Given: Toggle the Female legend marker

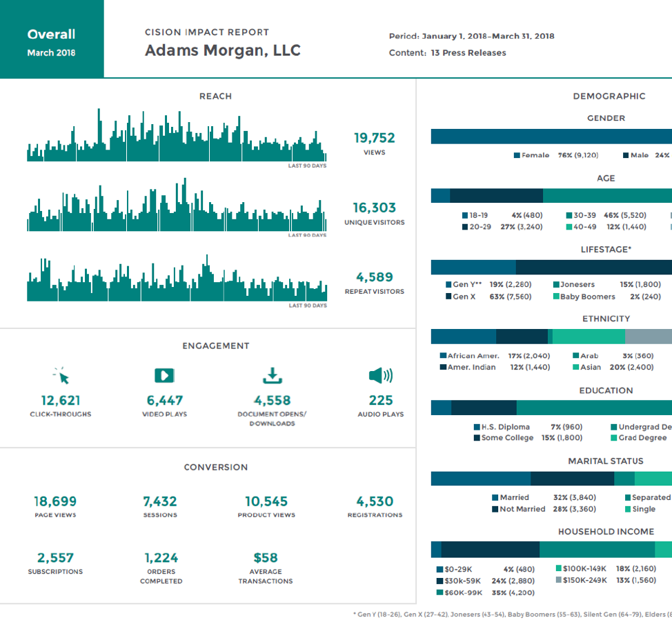Looking at the screenshot, I should click(x=515, y=155).
